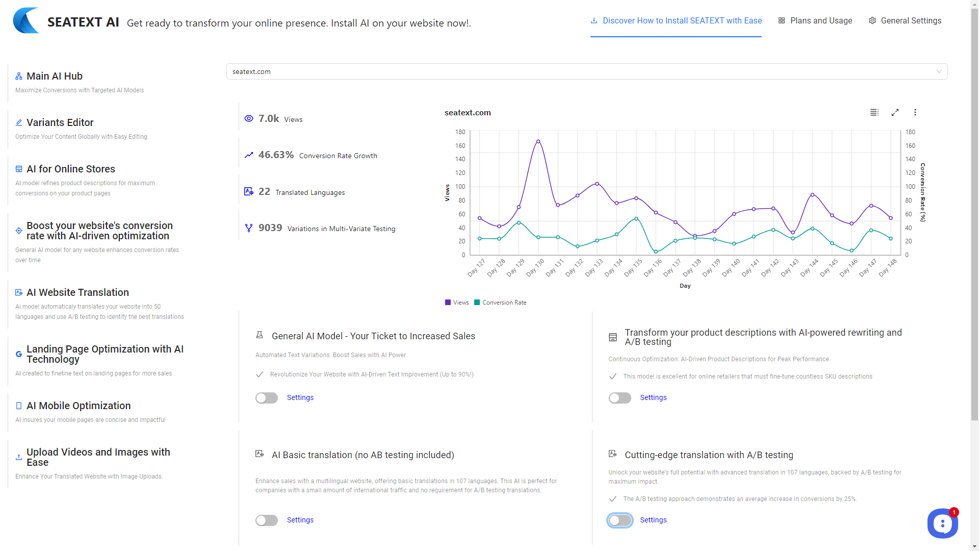This screenshot has height=551, width=980.
Task: Click the phone icon beside AI Mobile Optimization
Action: pos(19,406)
